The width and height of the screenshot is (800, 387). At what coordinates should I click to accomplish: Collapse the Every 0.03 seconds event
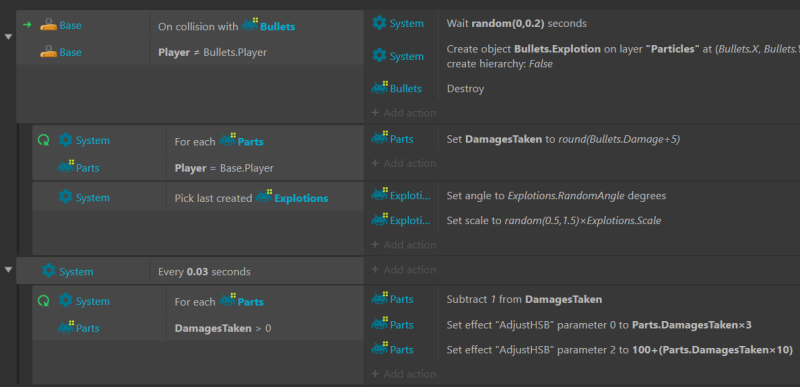click(8, 269)
